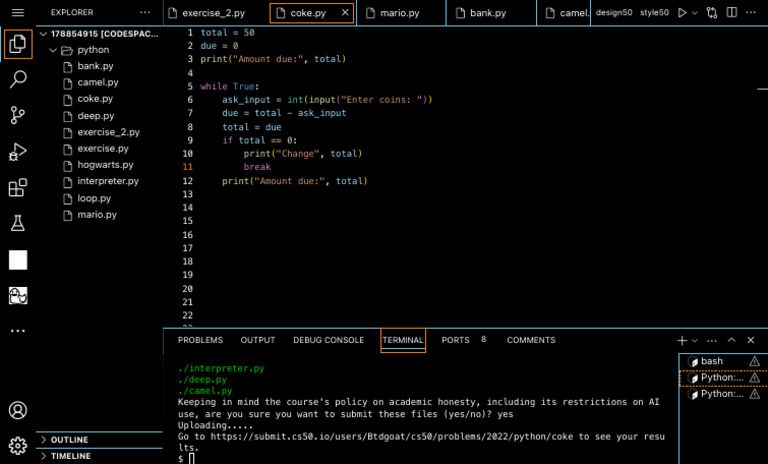This screenshot has height=464, width=768.
Task: Expand the TIMELINE section
Action: click(x=69, y=455)
